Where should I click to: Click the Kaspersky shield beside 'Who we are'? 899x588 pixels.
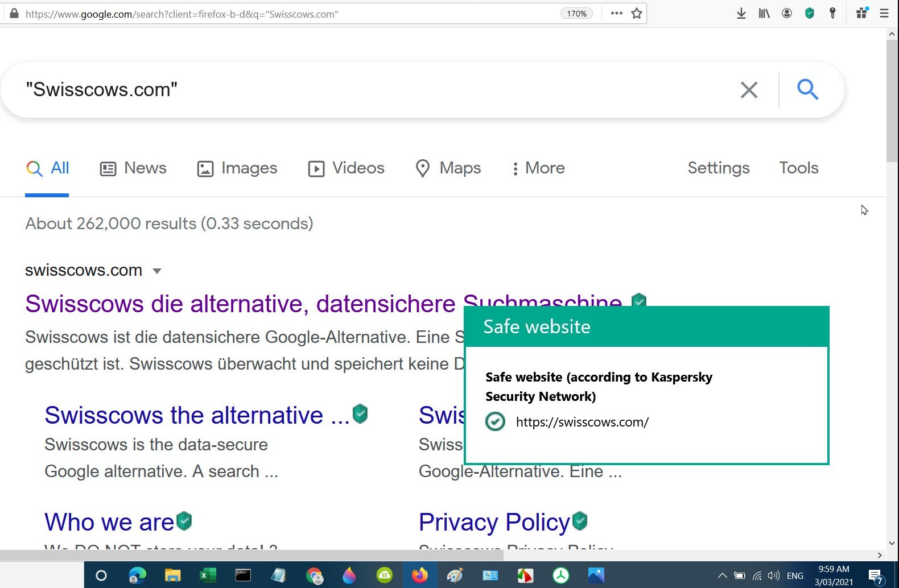coord(184,521)
